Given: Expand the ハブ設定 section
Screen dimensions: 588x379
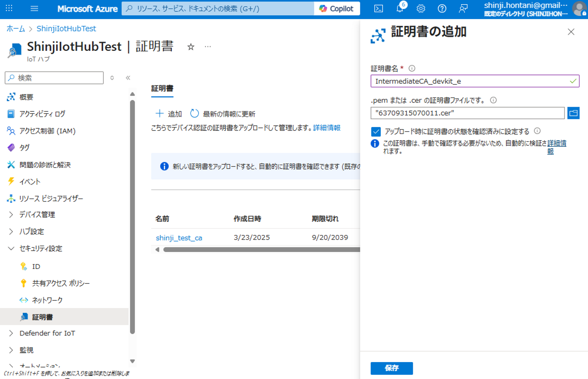Looking at the screenshot, I should [x=11, y=232].
